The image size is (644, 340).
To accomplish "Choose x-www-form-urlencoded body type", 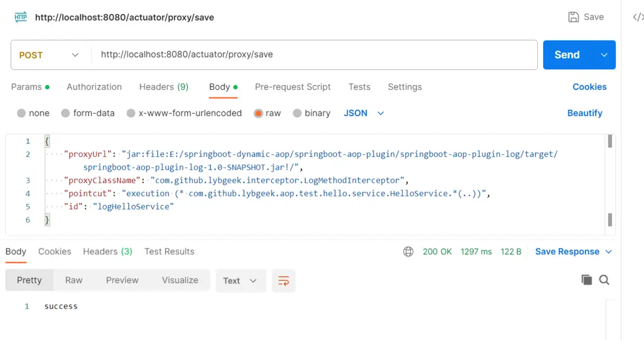I will (x=131, y=113).
